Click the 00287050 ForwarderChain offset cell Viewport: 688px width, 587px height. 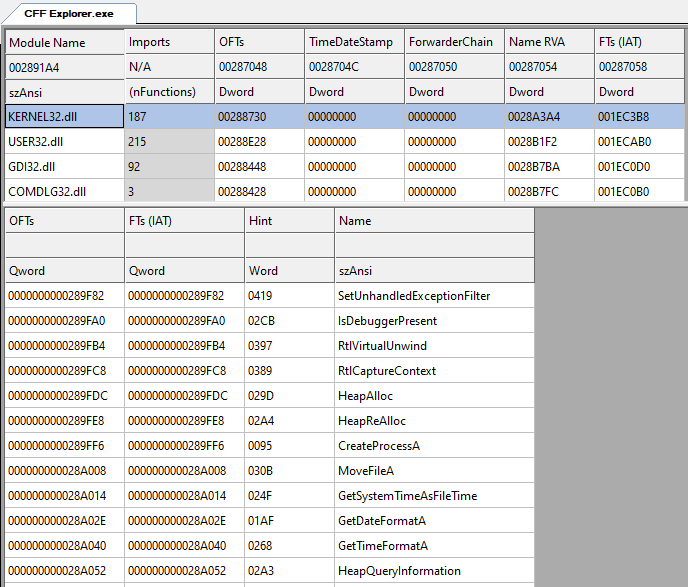click(x=455, y=67)
